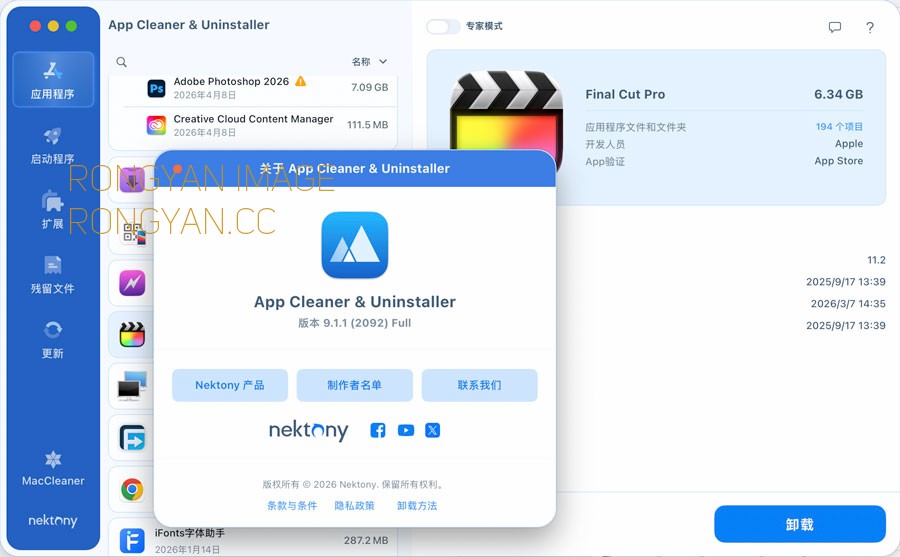Click the QR code app icon
900x557 pixels.
[x=134, y=233]
